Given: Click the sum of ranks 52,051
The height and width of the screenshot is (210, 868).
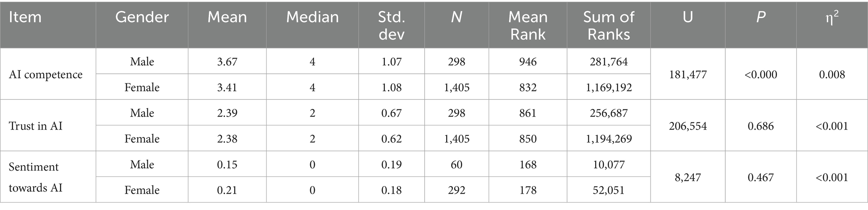Looking at the screenshot, I should click(609, 190).
